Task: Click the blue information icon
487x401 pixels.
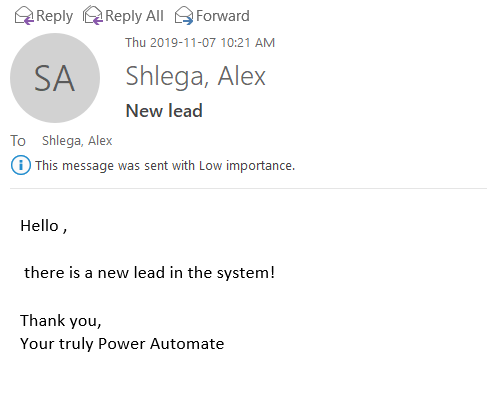Action: [21, 165]
